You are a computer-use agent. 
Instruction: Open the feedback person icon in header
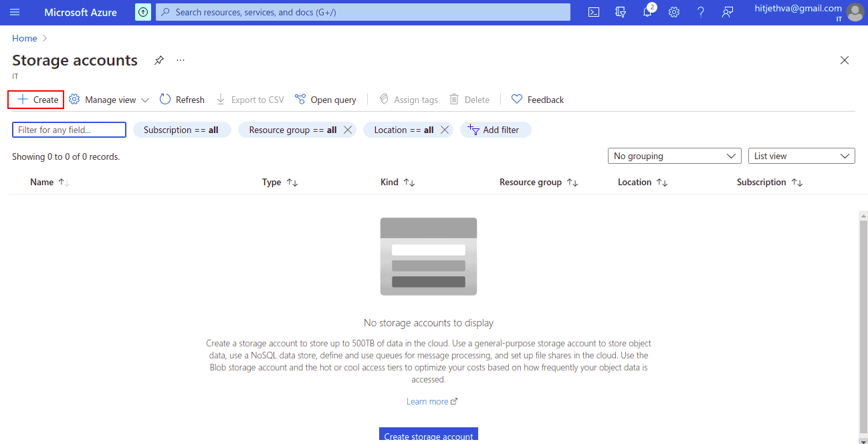[728, 12]
